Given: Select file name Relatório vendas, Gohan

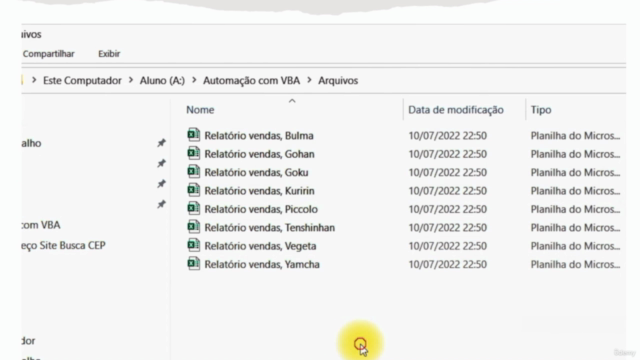Looking at the screenshot, I should 259,154.
